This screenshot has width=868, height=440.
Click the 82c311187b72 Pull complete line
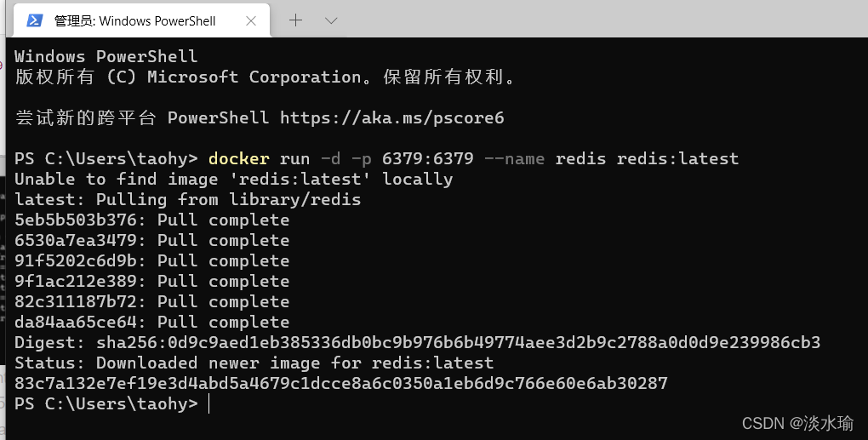click(x=152, y=301)
